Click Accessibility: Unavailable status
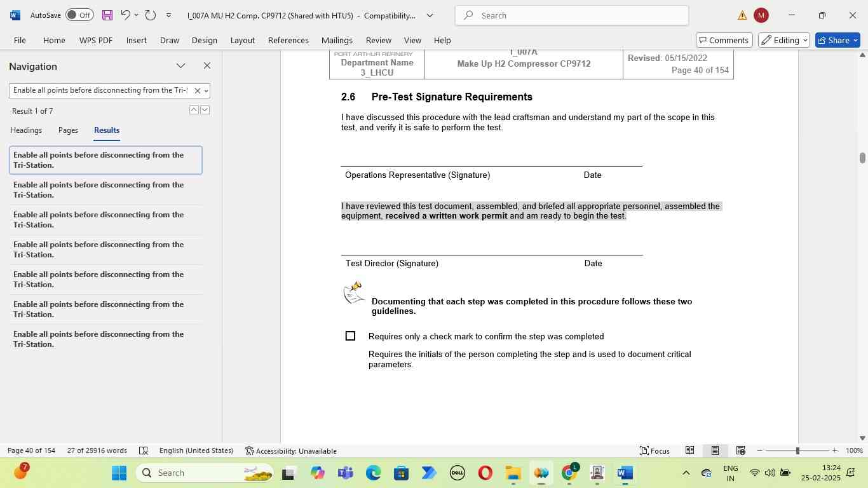The width and height of the screenshot is (868, 488). pos(291,451)
